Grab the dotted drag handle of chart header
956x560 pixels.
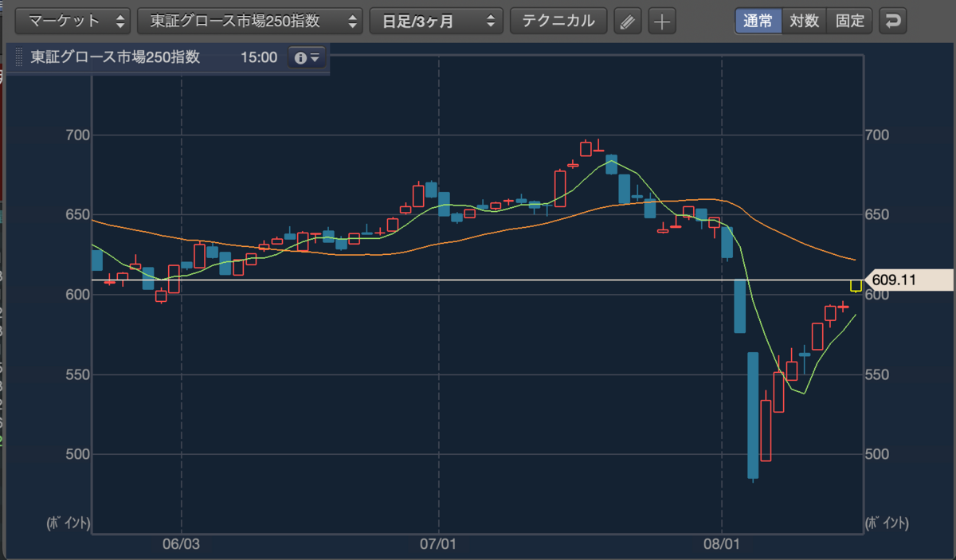19,57
